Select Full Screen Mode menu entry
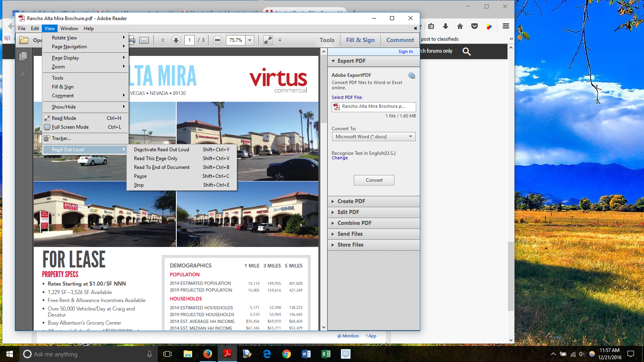The image size is (644, 362). [85, 127]
